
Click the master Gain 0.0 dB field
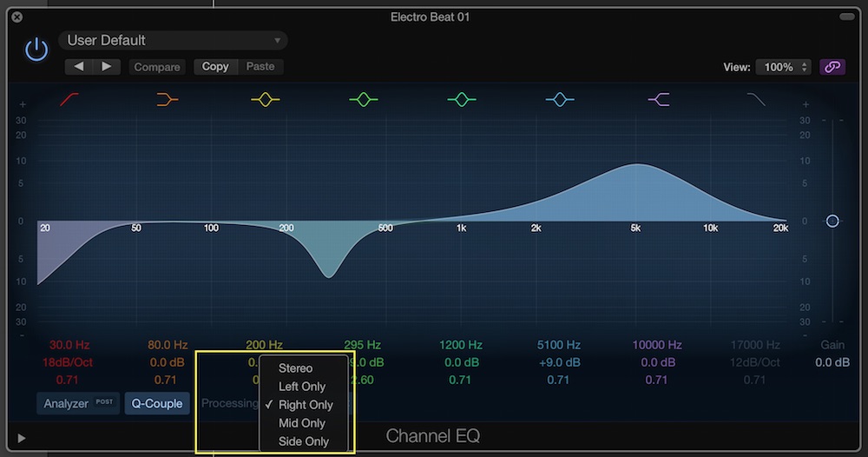[832, 362]
